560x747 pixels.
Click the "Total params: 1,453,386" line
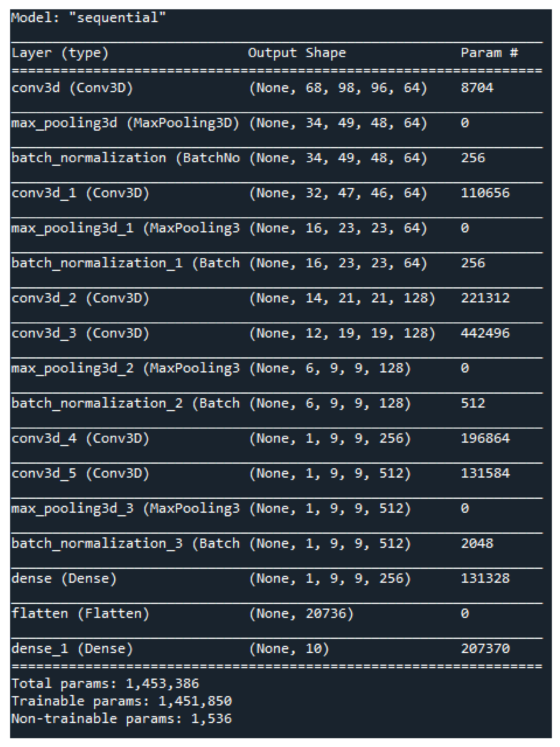coord(105,684)
